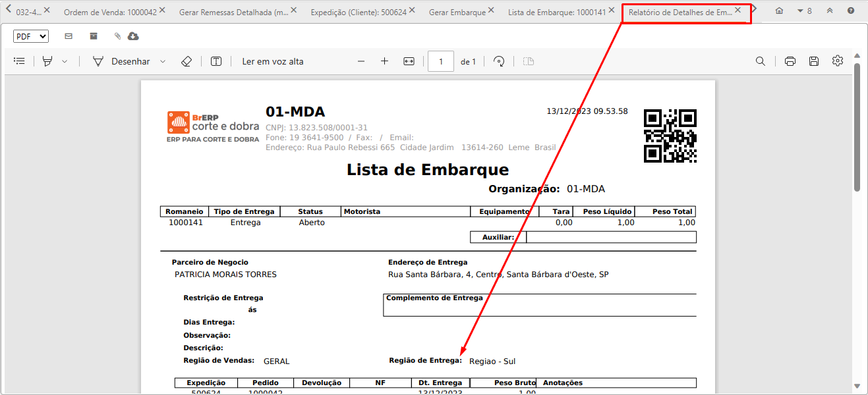
Task: Switch to the Gerar Embarque tab
Action: pyautogui.click(x=457, y=11)
